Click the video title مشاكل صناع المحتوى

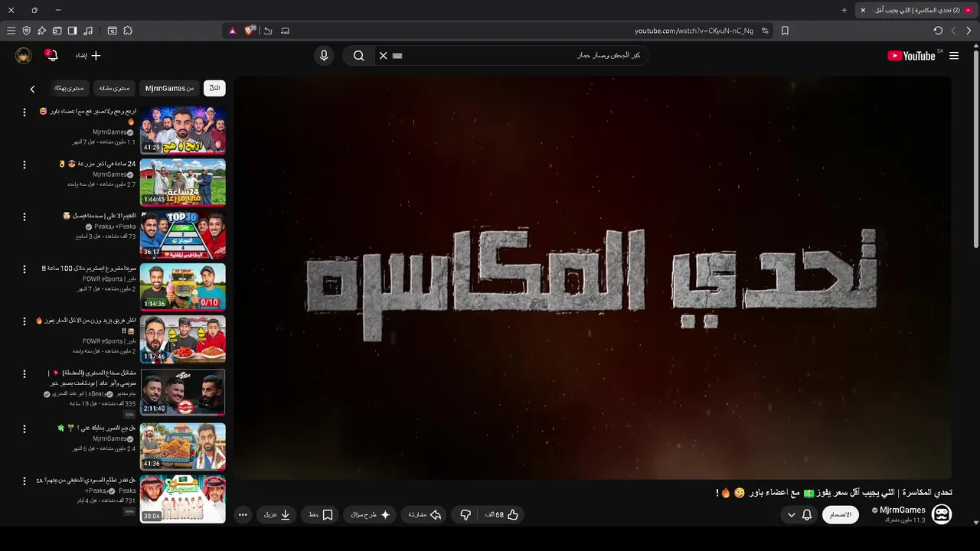point(92,378)
